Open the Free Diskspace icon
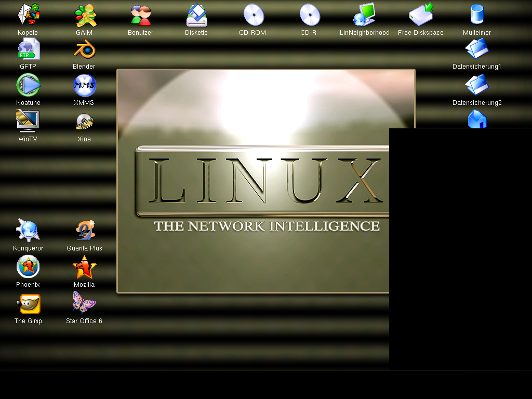Viewport: 532px width, 399px height. point(421,15)
